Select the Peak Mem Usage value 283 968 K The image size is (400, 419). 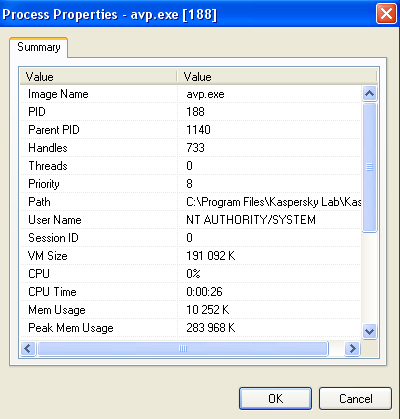click(211, 328)
